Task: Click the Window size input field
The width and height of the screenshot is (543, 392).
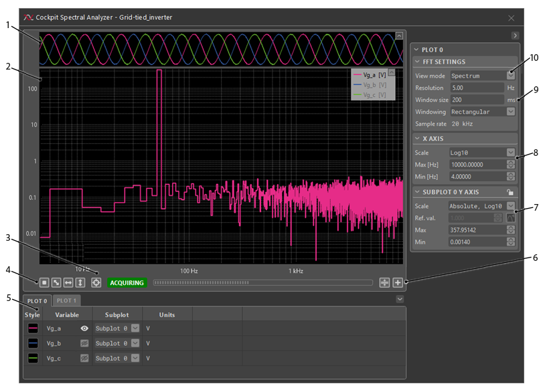Action: [476, 100]
